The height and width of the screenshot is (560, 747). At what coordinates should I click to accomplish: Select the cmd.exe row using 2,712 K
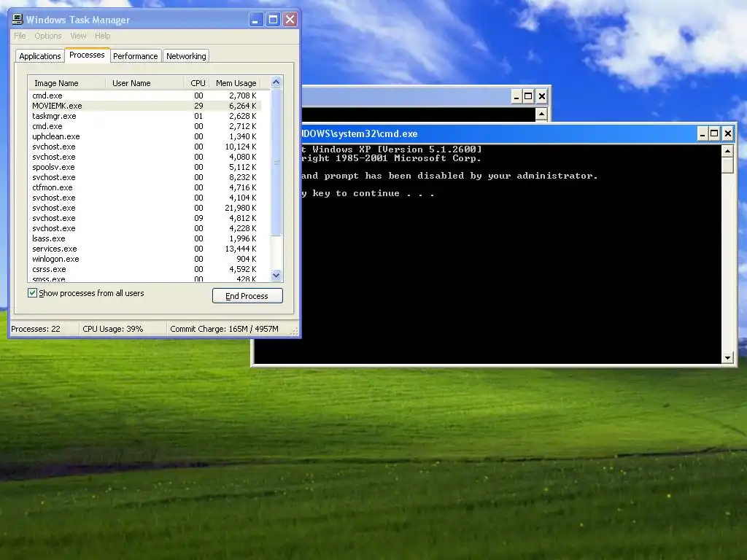145,126
